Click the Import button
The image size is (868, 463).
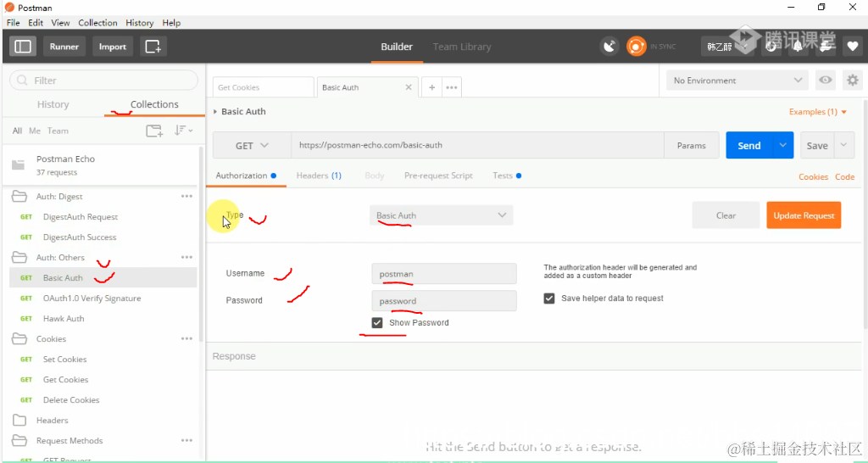coord(113,47)
